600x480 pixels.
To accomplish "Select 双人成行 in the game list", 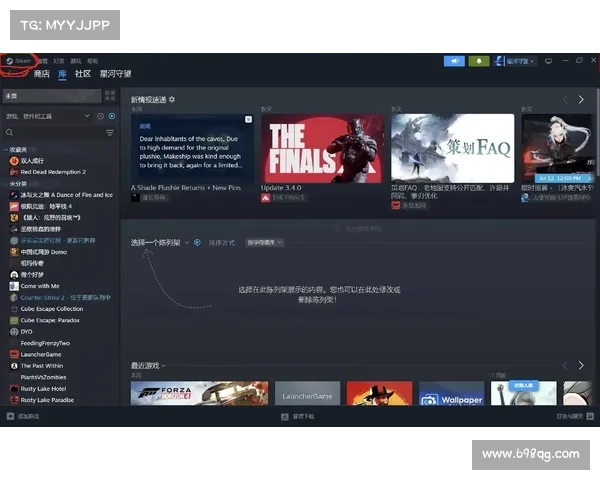I will pos(32,161).
